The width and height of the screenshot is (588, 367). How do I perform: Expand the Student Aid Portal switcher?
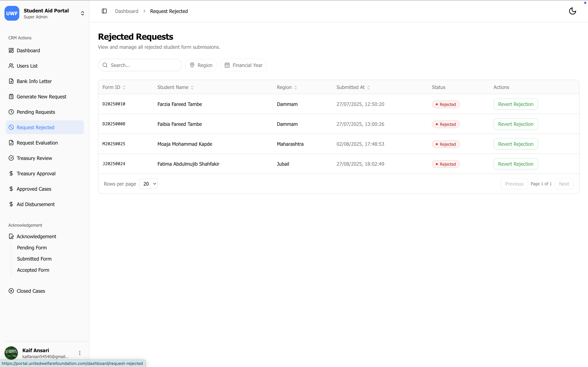pos(83,13)
